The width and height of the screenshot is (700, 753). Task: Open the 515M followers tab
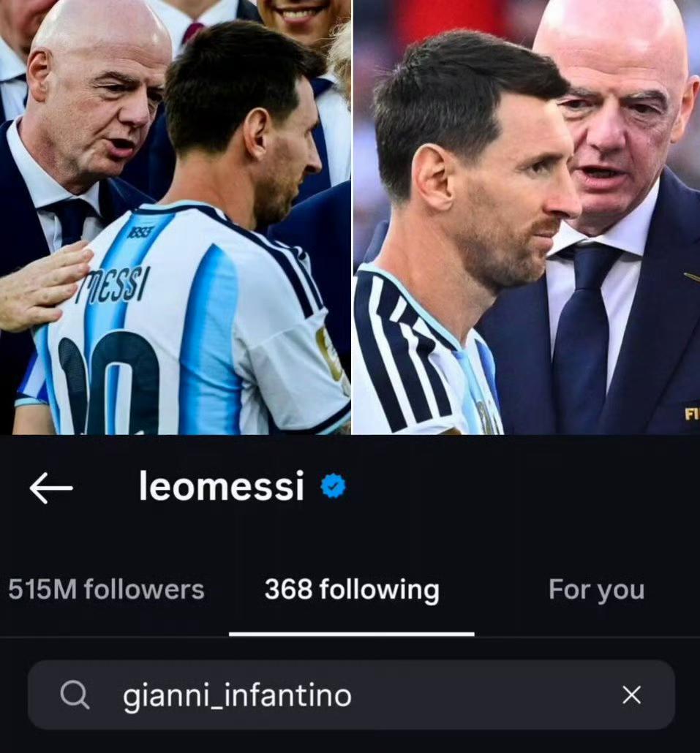[106, 589]
